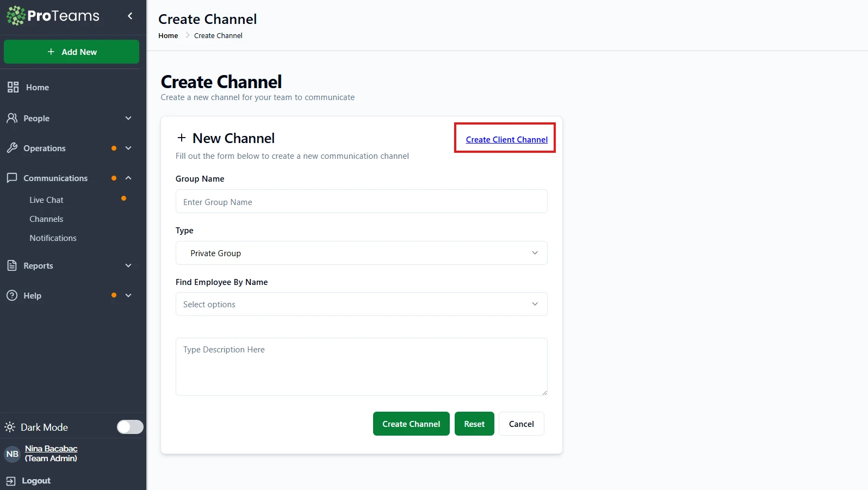Click the Communications chat bubble icon

pos(12,178)
